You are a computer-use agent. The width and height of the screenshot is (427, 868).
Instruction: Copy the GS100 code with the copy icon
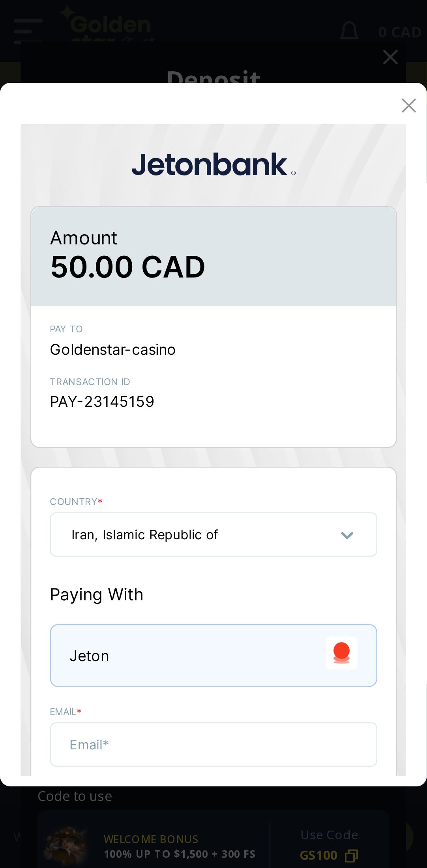coord(351,855)
